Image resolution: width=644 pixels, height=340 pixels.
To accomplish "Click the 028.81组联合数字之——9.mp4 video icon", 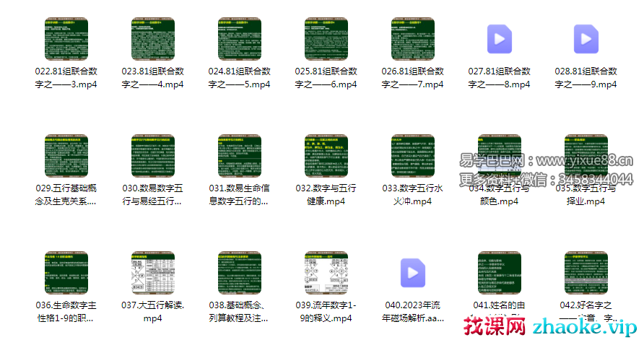I will [586, 39].
